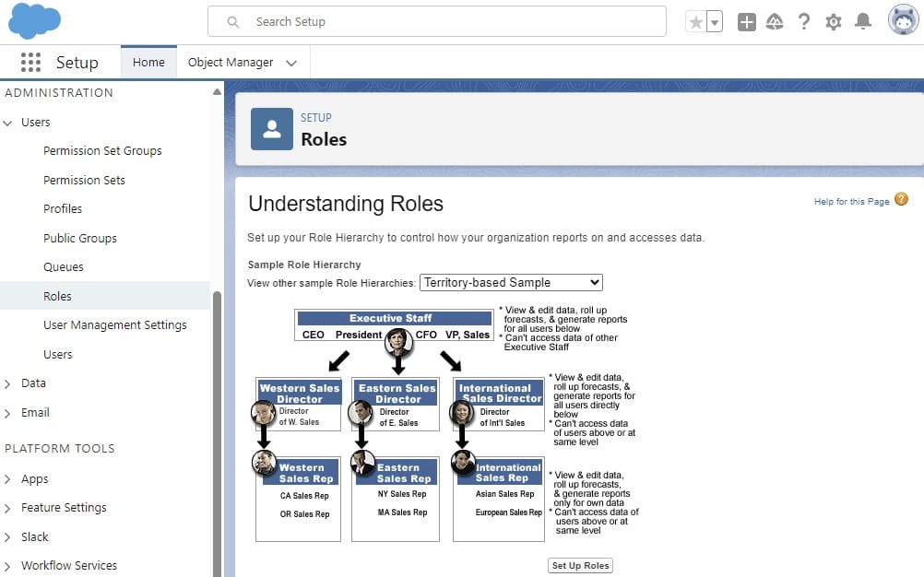924x577 pixels.
Task: Open the Help for this Page link
Action: coord(851,201)
